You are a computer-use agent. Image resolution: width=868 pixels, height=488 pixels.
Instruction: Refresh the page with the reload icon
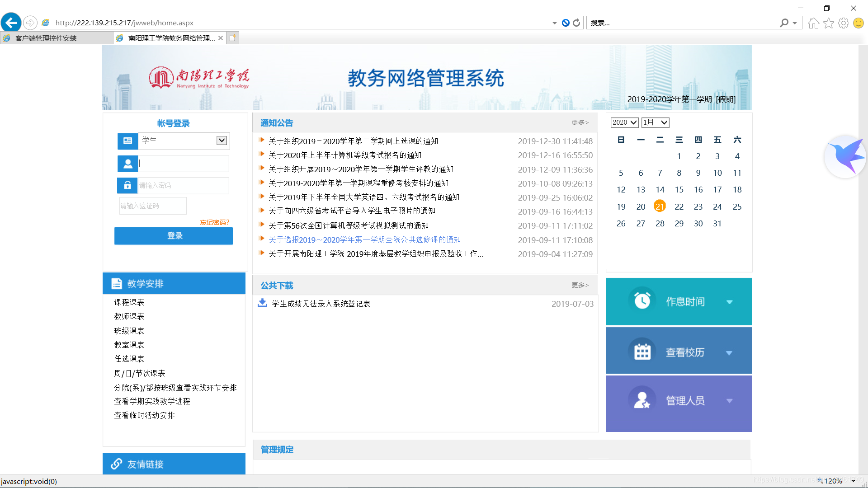click(x=576, y=23)
